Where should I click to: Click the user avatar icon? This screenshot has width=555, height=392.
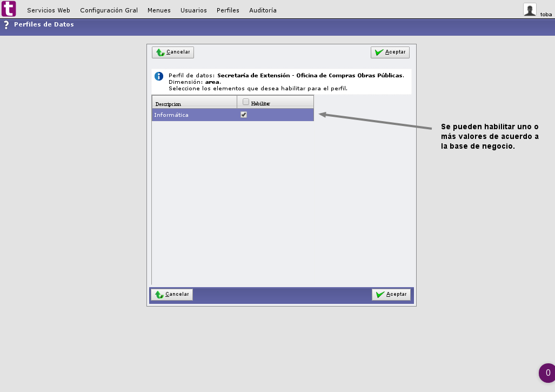pos(530,9)
